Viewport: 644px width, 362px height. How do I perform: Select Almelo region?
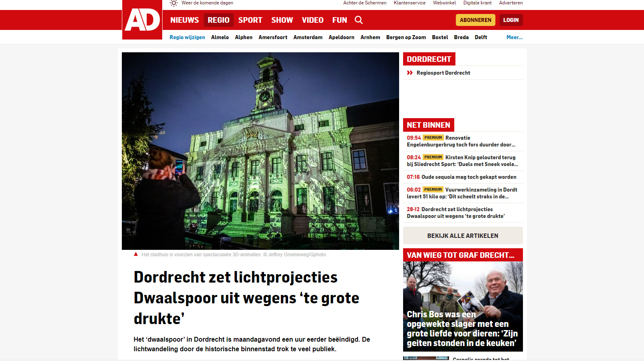[x=220, y=37]
